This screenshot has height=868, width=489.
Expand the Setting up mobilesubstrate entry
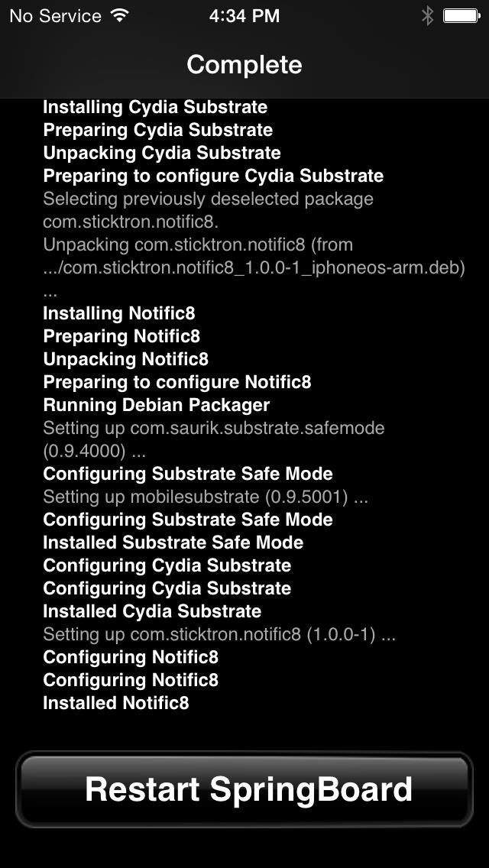pos(206,497)
